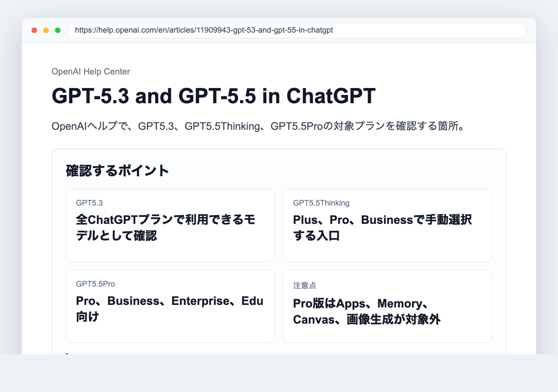558x392 pixels.
Task: Click the text Plus、Pro、Businessで手動選択する入口
Action: [382, 227]
